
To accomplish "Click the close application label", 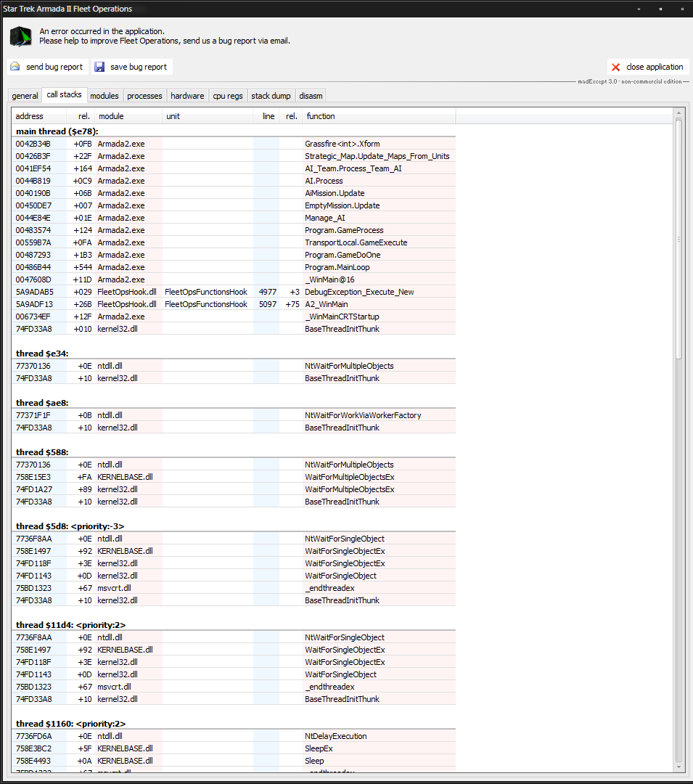I will pos(655,67).
